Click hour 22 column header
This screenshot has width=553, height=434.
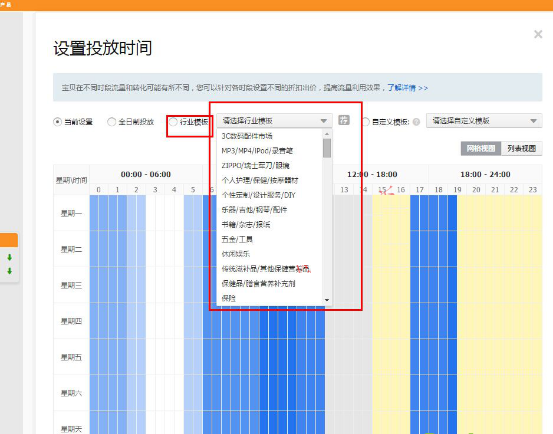click(514, 190)
